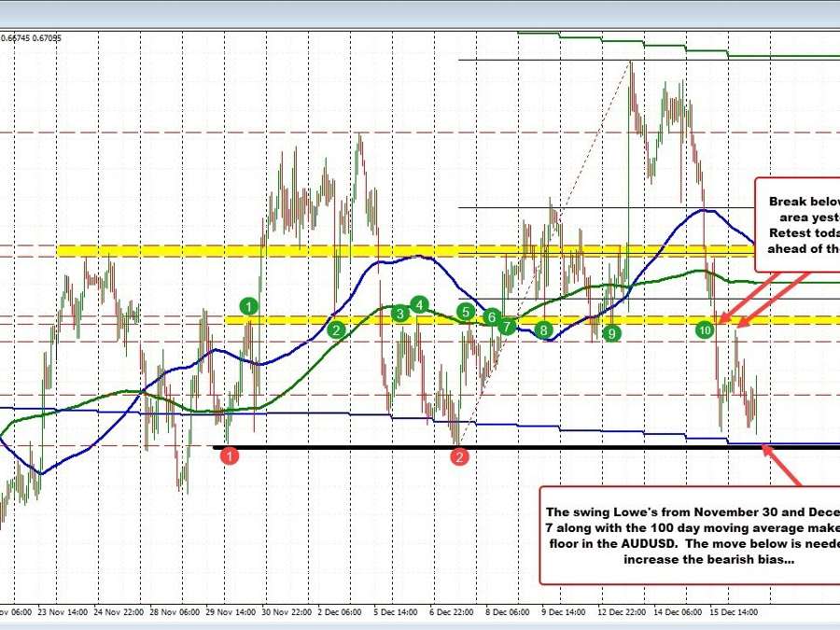Click red swing low marker 2

(458, 457)
